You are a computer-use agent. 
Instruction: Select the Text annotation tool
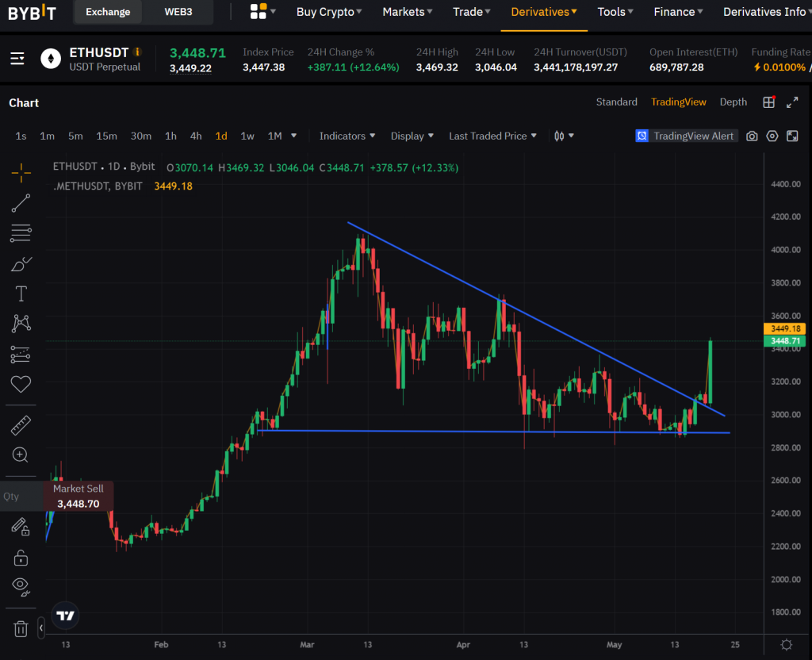click(x=21, y=294)
